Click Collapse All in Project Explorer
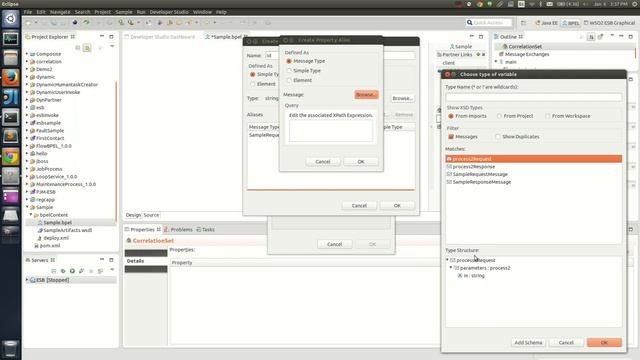640x360 pixels. pos(78,48)
